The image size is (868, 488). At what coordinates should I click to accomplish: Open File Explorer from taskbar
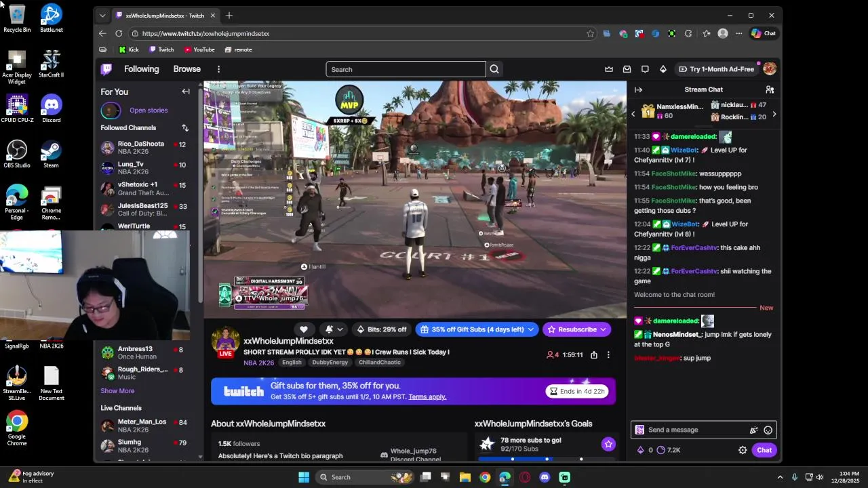click(x=465, y=477)
